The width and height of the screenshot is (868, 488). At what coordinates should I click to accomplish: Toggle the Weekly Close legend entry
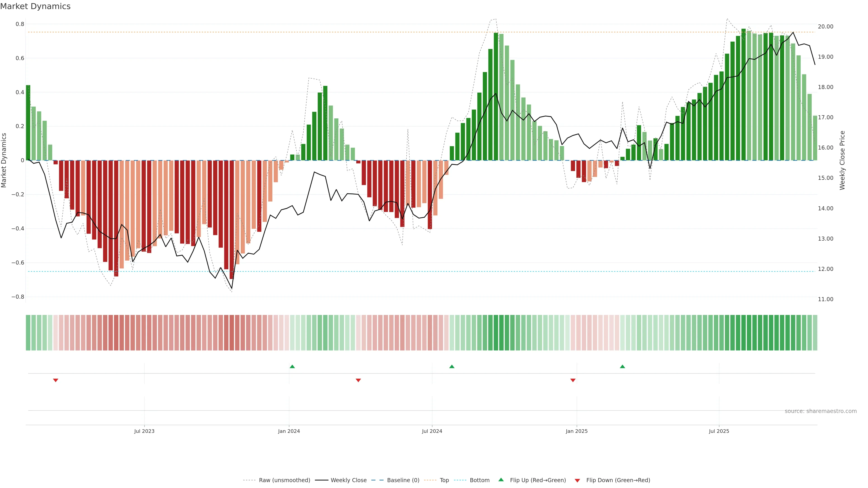coord(348,480)
